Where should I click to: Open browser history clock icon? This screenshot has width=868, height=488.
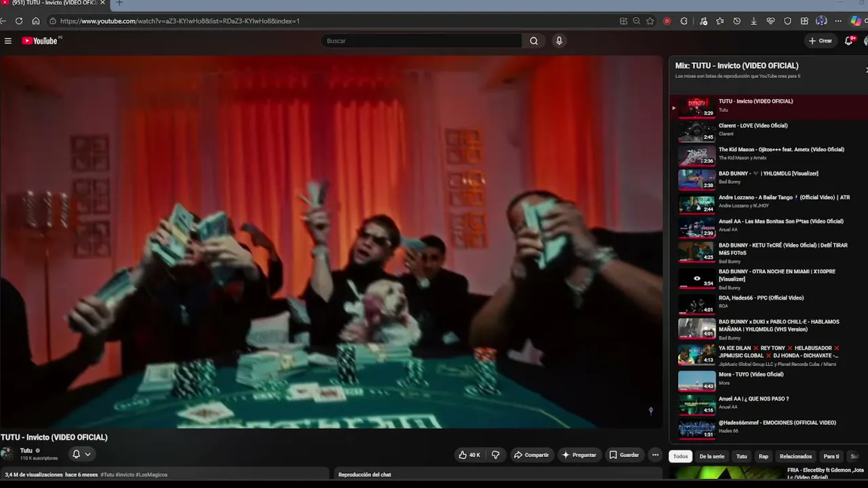[x=737, y=21]
